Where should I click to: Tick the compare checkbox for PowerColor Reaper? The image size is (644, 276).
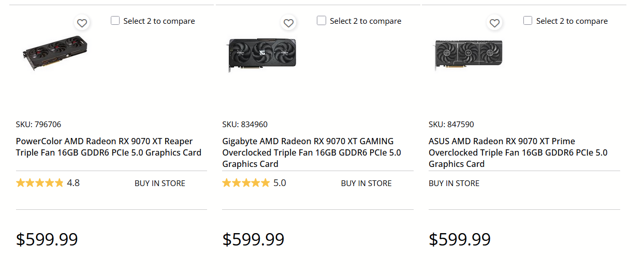[115, 21]
